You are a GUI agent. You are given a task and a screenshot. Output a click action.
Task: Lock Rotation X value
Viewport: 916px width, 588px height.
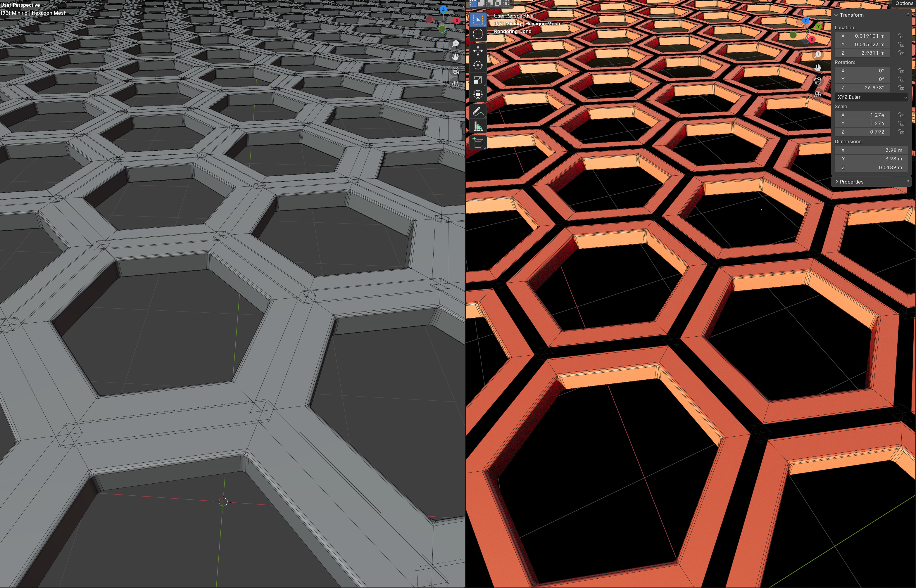tap(901, 71)
